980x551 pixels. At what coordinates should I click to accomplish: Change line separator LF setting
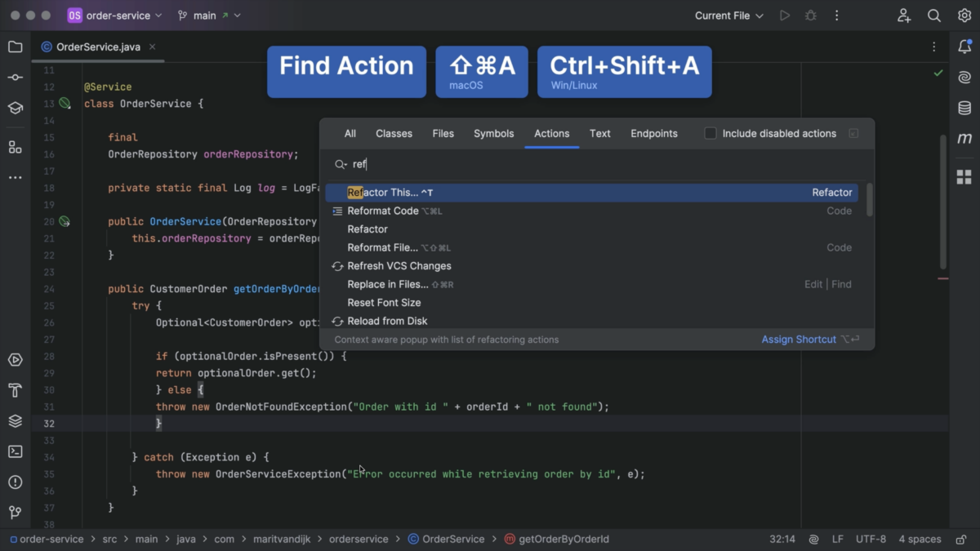837,540
